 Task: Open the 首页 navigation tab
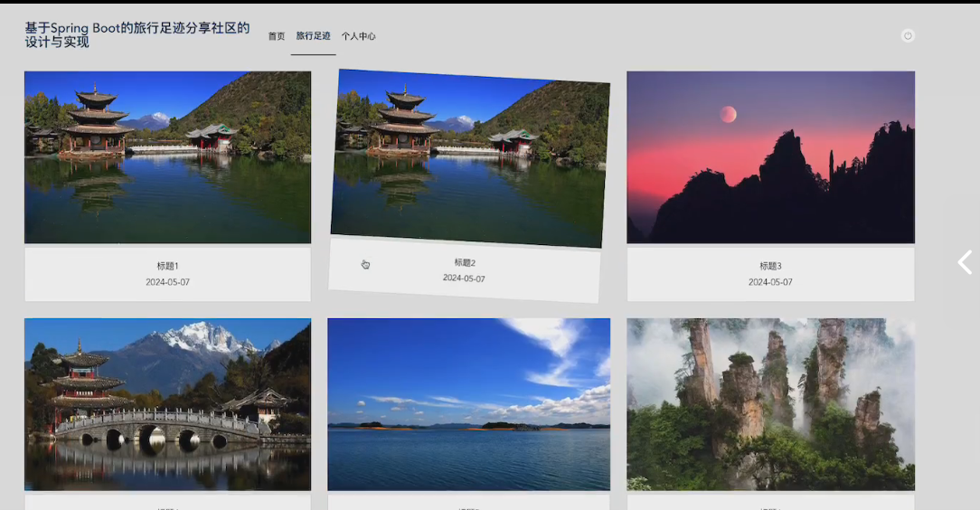pyautogui.click(x=277, y=36)
